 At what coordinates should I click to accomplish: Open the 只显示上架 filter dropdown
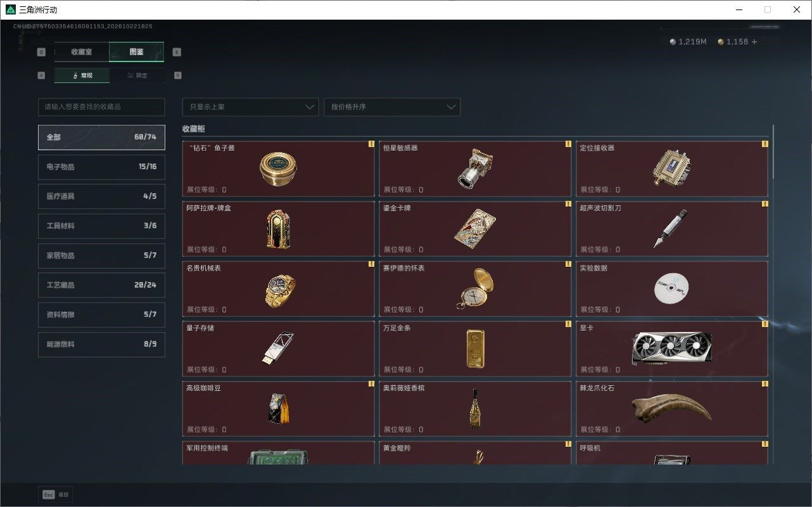[x=250, y=107]
